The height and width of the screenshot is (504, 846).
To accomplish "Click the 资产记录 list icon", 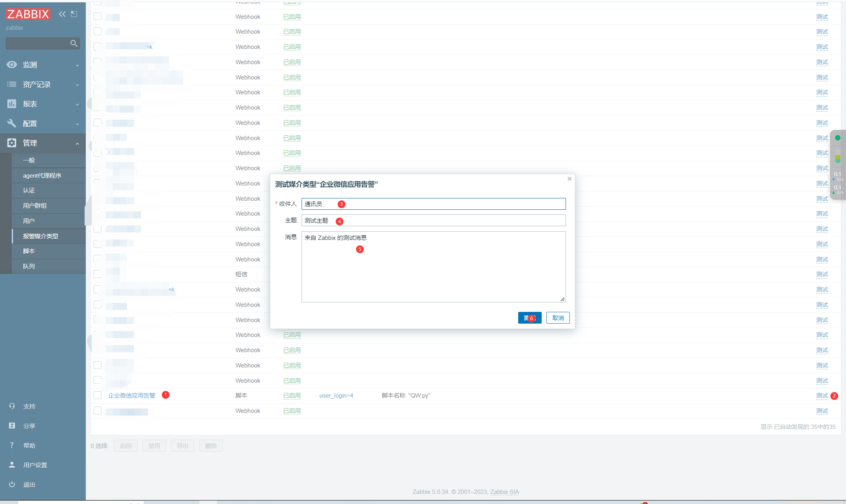I will click(12, 84).
